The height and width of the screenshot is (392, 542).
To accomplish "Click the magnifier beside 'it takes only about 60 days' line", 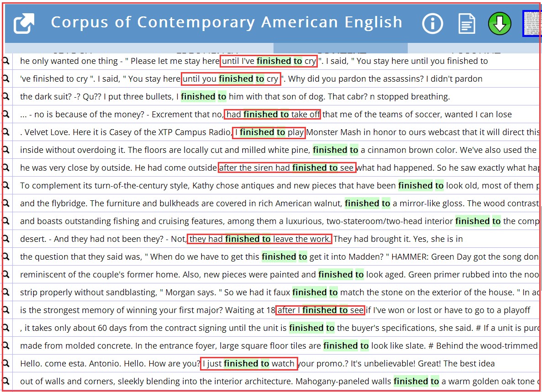I will click(x=5, y=328).
